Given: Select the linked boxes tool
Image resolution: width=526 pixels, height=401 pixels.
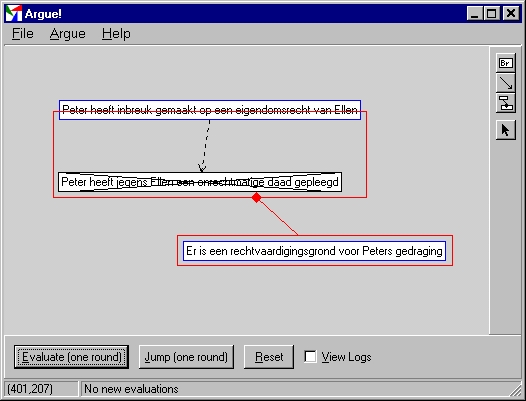Looking at the screenshot, I should (x=506, y=103).
